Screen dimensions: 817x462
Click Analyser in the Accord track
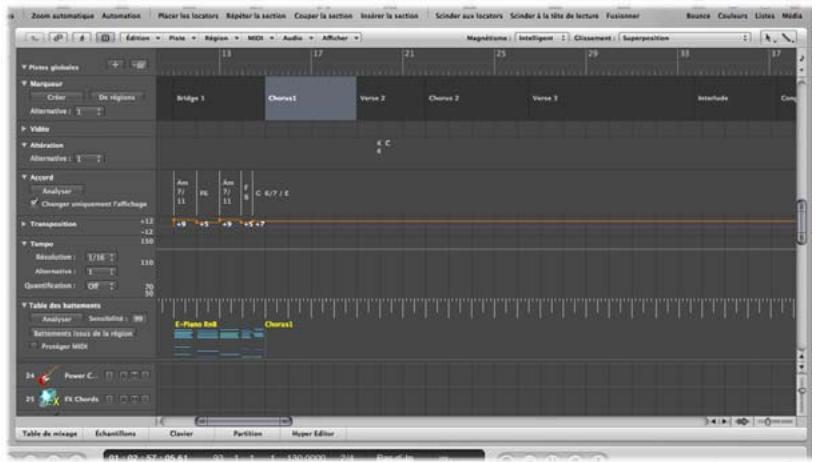pyautogui.click(x=57, y=191)
